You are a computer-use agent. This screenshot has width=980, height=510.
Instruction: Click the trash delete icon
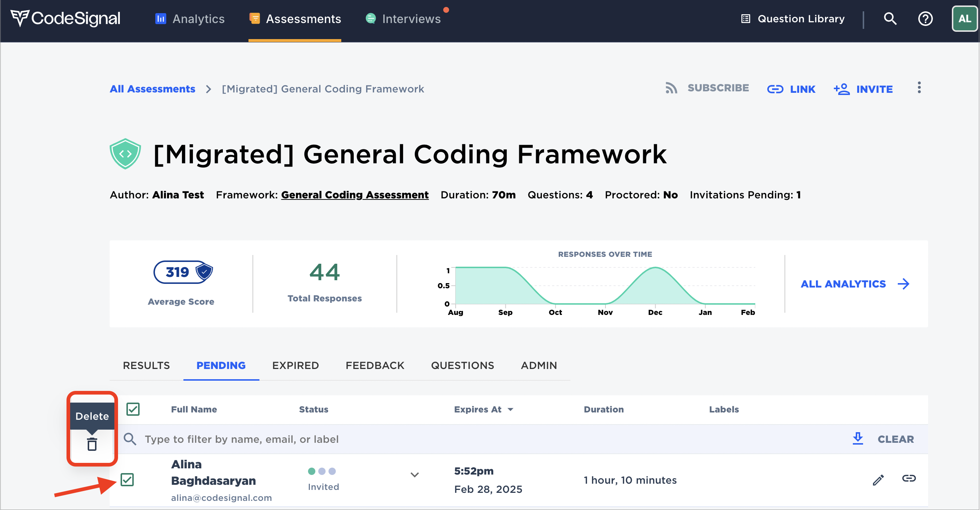92,444
